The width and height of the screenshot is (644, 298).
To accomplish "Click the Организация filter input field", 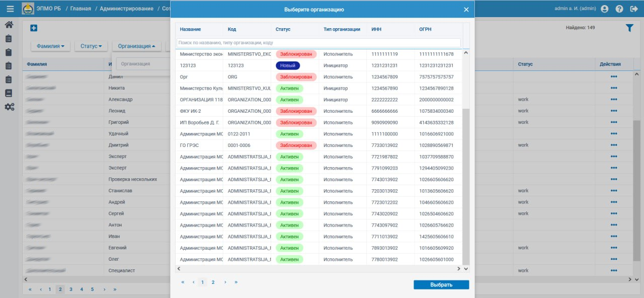I will point(143,64).
